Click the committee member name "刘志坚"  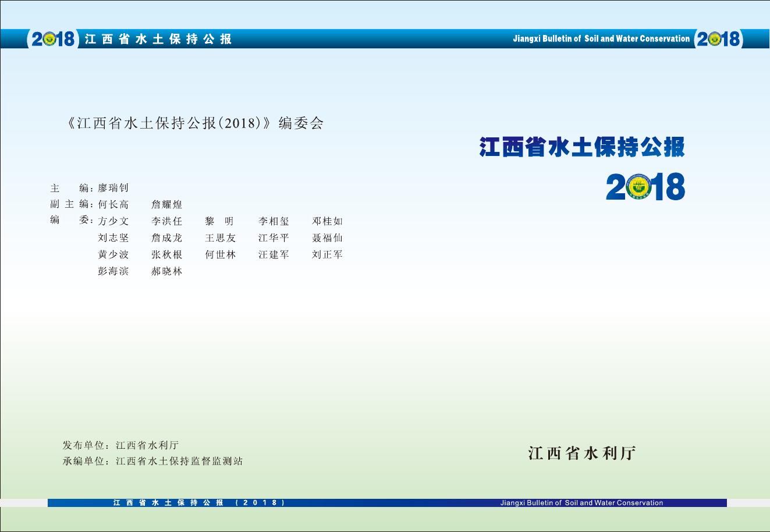tap(113, 237)
